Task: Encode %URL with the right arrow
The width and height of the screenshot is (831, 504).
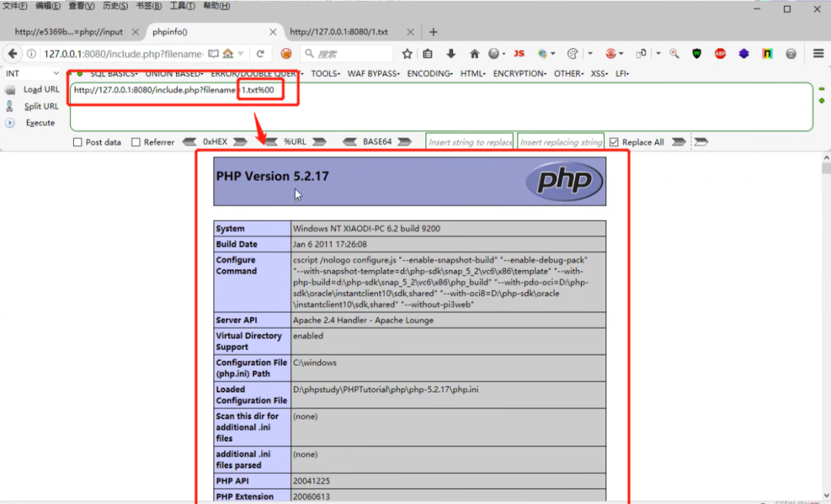Action: tap(319, 142)
